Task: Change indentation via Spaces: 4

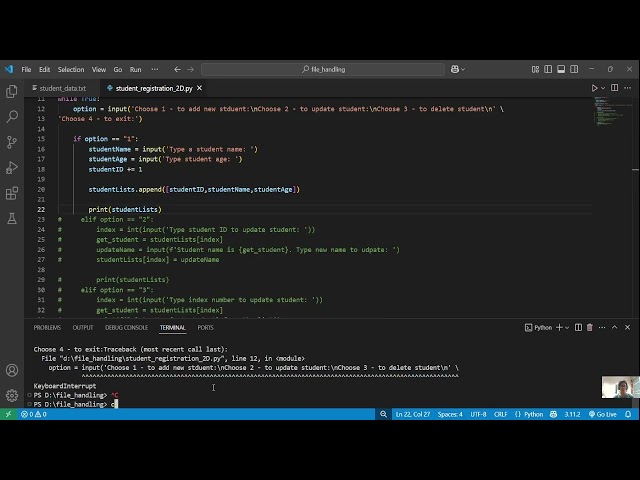Action: (x=450, y=414)
